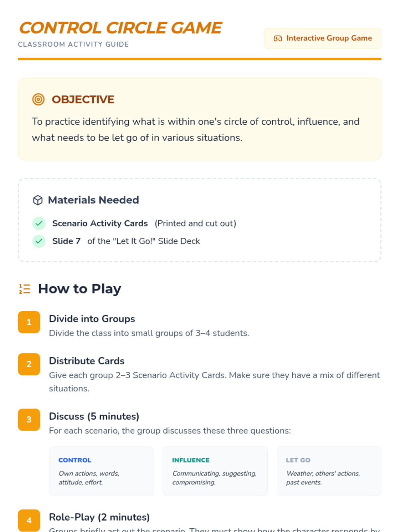Click the Role-Play (2 minutes) heading

click(99, 517)
